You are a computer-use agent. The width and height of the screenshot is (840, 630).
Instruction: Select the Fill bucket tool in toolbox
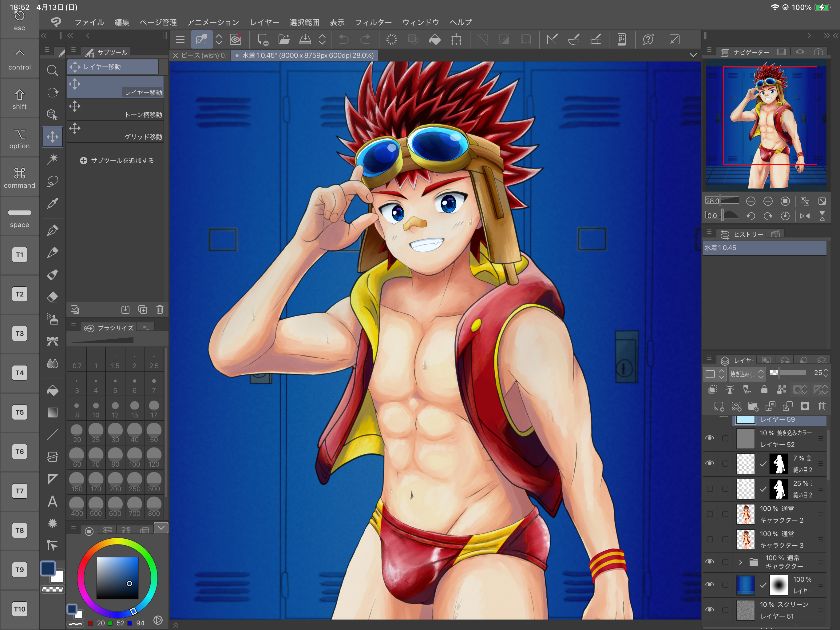pos(52,390)
